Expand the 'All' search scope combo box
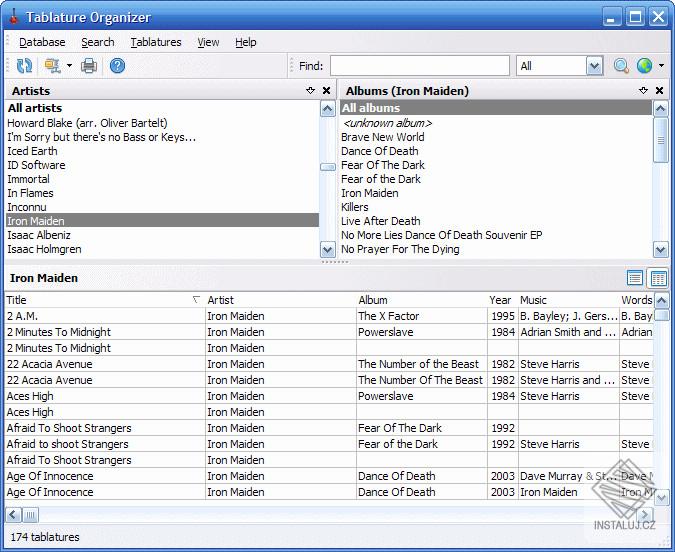675x552 pixels. 594,66
